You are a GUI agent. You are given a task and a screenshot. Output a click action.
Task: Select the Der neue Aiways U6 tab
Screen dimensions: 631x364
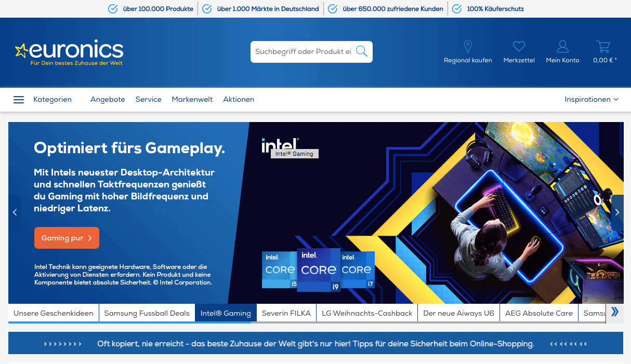tap(458, 313)
